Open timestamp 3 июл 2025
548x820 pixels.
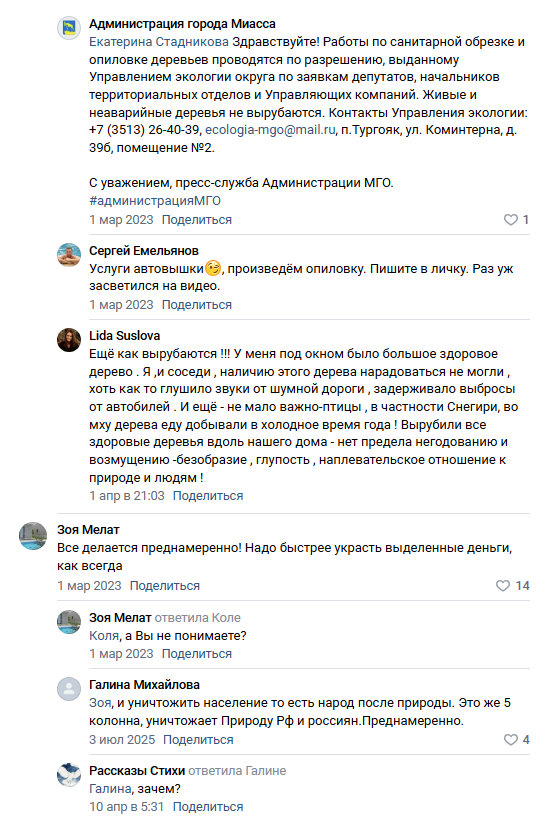click(x=122, y=740)
